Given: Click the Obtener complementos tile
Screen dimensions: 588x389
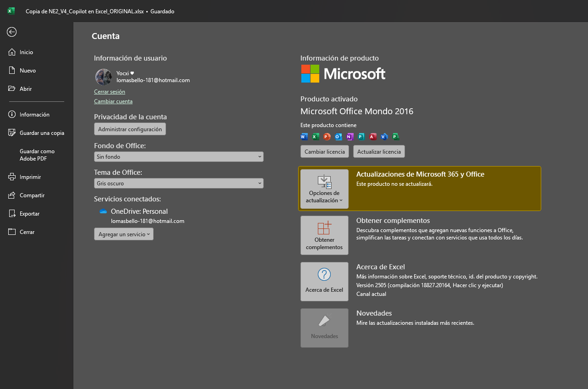Looking at the screenshot, I should click(324, 235).
